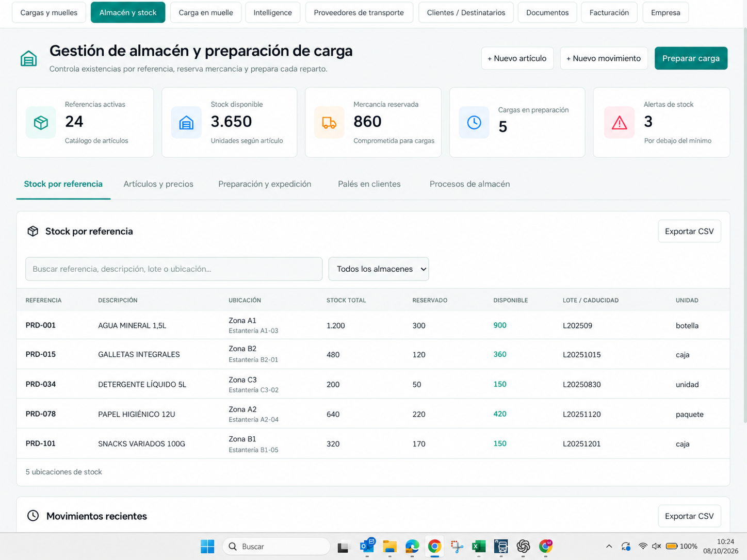747x560 pixels.
Task: Select the Procesos de almacén tab
Action: pos(469,184)
